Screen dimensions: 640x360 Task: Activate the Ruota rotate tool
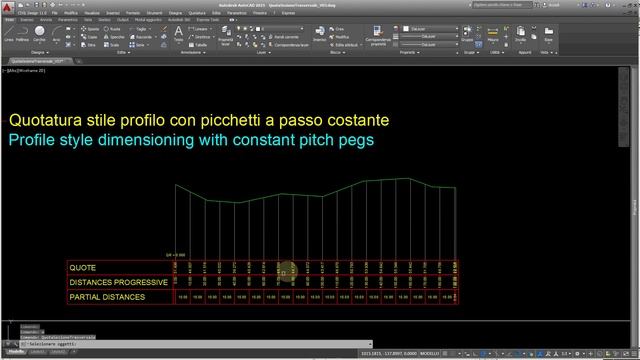pos(112,29)
